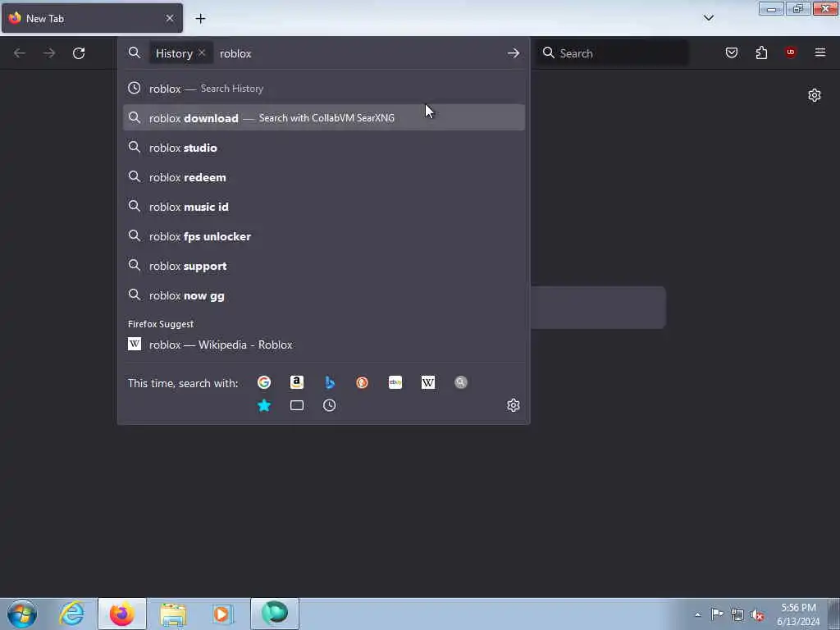Launch Internet Explorer from taskbar
The width and height of the screenshot is (840, 630).
coord(72,614)
